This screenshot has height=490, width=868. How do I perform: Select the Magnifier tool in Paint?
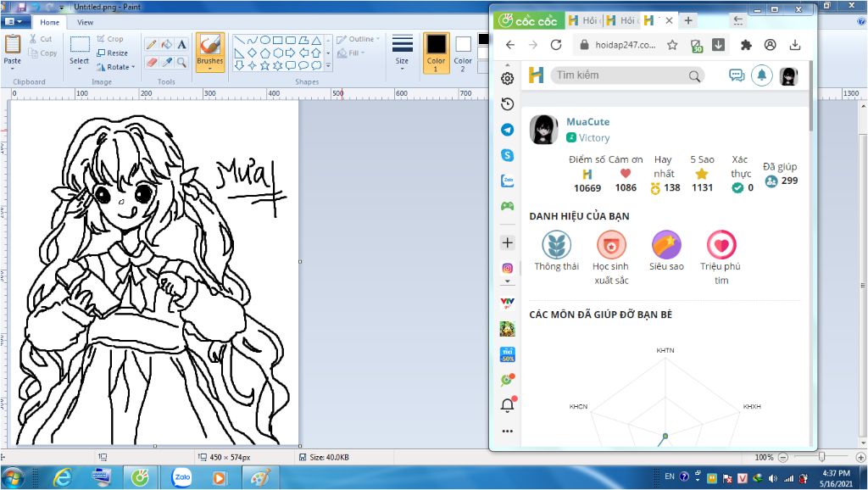click(x=181, y=62)
